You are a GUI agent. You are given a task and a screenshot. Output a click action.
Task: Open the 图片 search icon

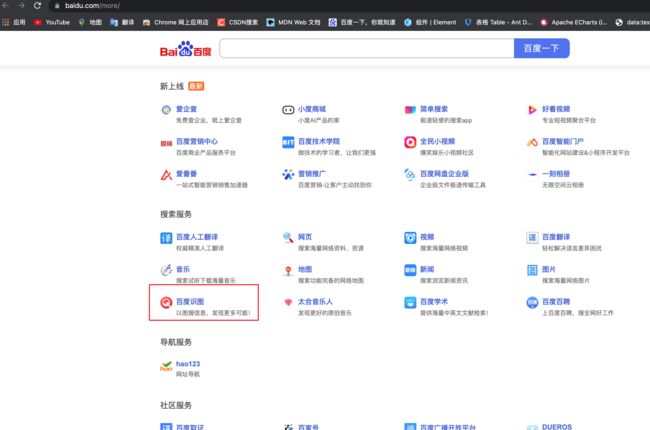(532, 270)
